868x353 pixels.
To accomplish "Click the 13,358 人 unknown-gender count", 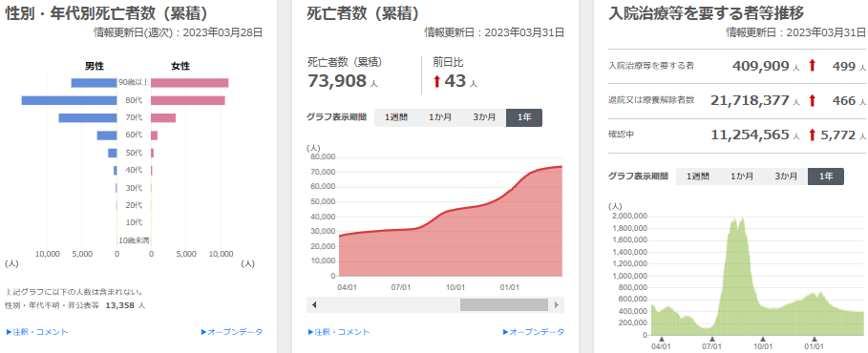I will tap(126, 305).
